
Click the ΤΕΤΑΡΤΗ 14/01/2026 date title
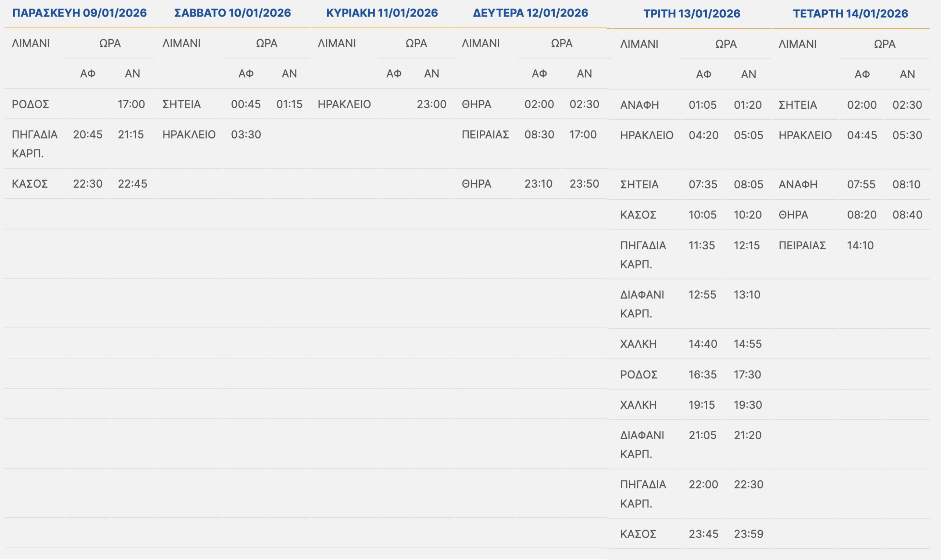pos(850,14)
